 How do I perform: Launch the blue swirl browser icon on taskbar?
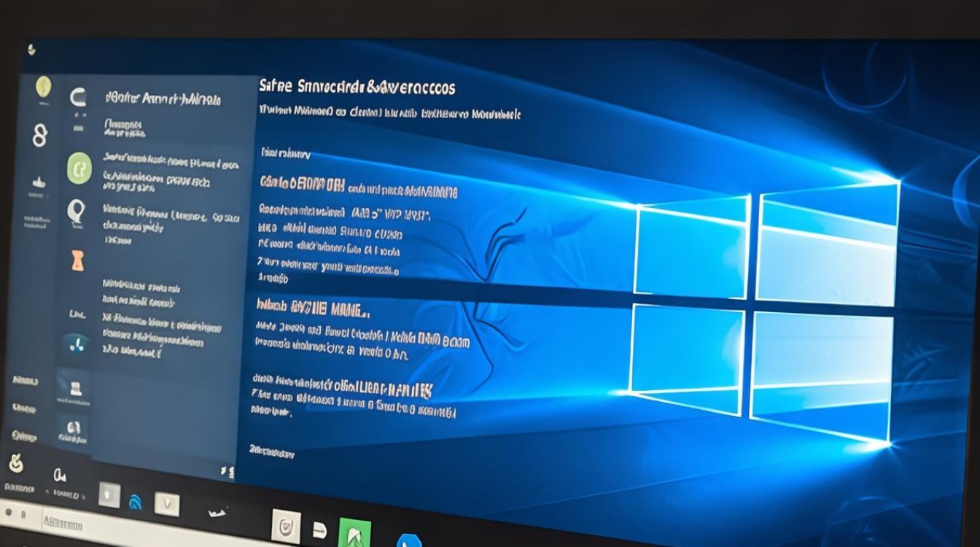pos(134,500)
